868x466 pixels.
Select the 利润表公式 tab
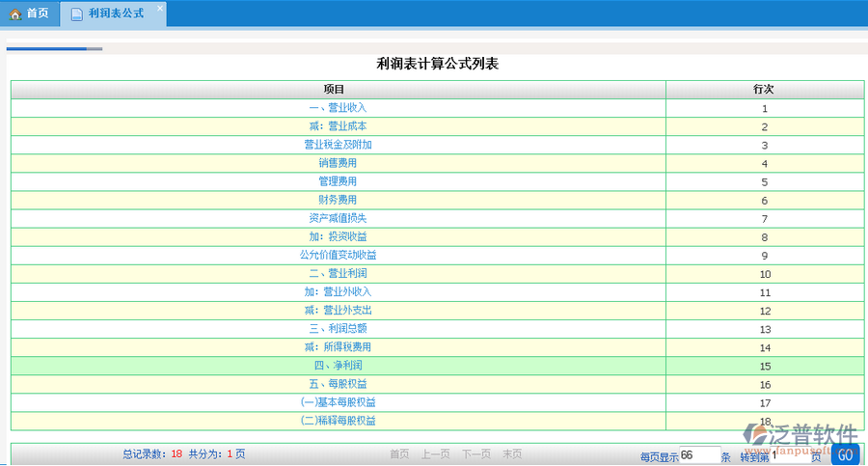click(x=113, y=14)
